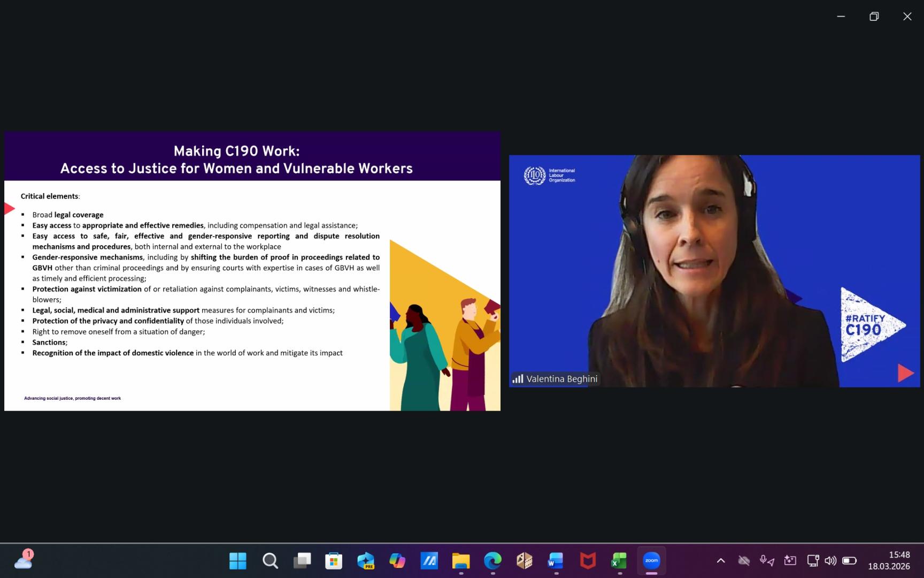Click the microphone and location tray icon

coord(767,560)
